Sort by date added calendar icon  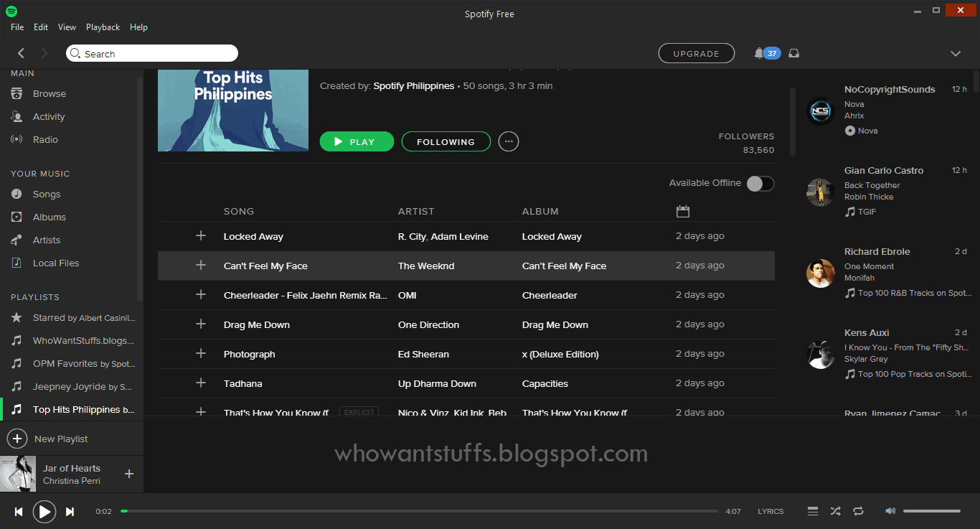tap(682, 211)
